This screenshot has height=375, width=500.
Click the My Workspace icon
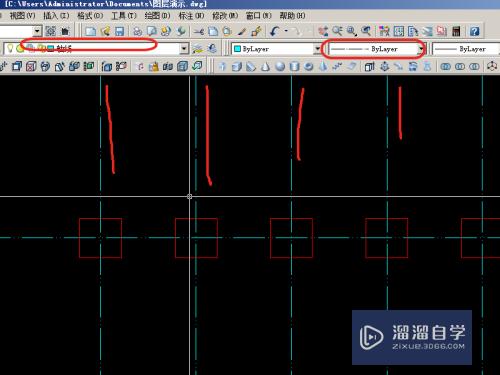tap(65, 31)
